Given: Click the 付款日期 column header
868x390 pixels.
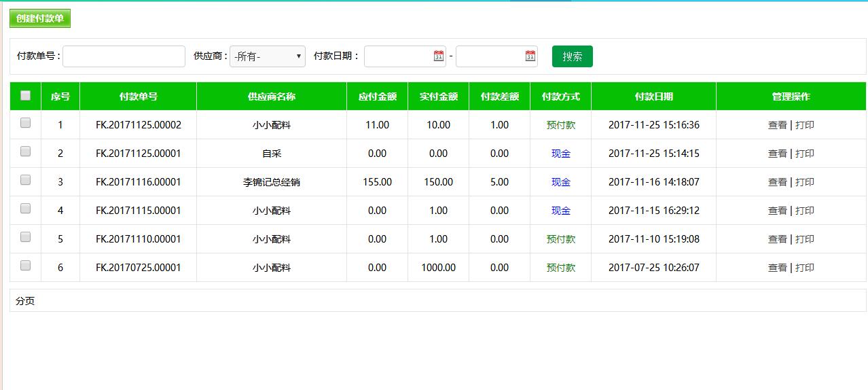Looking at the screenshot, I should tap(653, 96).
